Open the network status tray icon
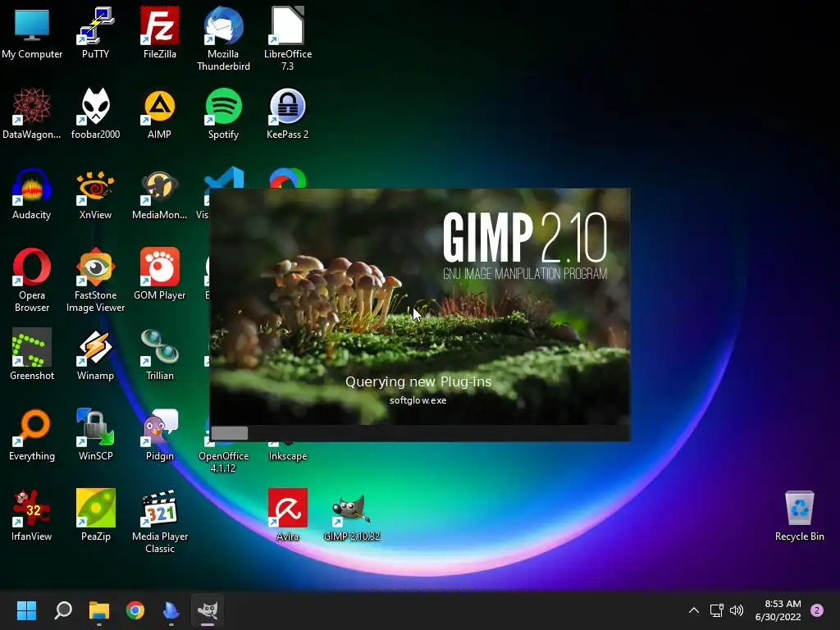Viewport: 840px width, 630px height. [x=716, y=610]
